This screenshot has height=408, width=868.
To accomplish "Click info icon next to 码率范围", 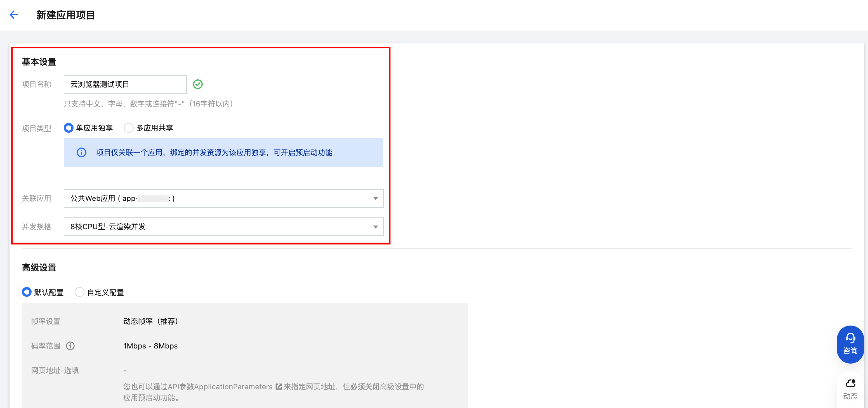I will click(x=70, y=346).
